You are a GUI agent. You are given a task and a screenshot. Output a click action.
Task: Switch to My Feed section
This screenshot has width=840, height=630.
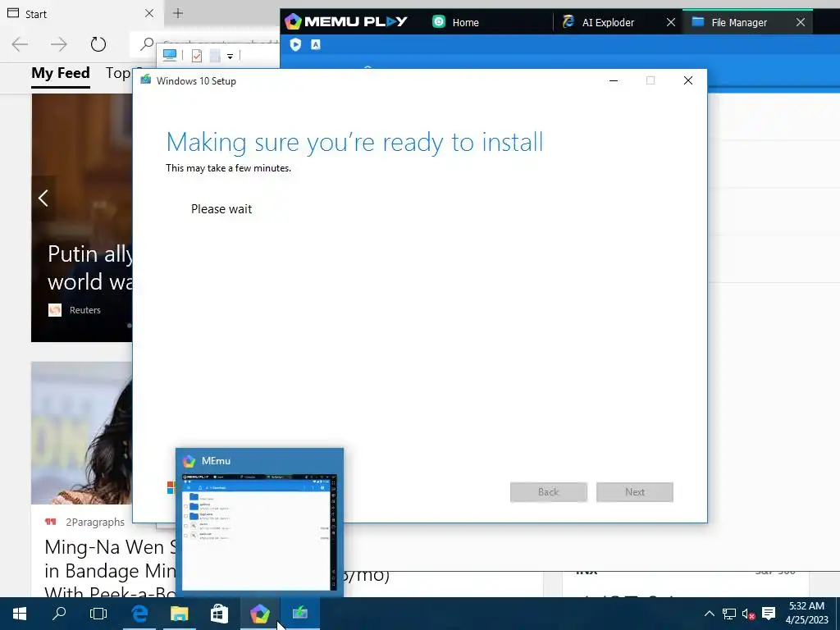click(61, 73)
